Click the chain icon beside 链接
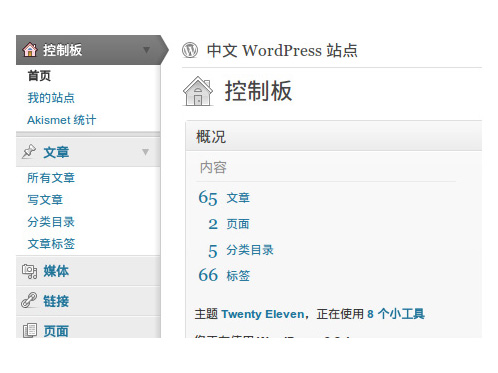This screenshot has height=373, width=498. click(x=29, y=300)
